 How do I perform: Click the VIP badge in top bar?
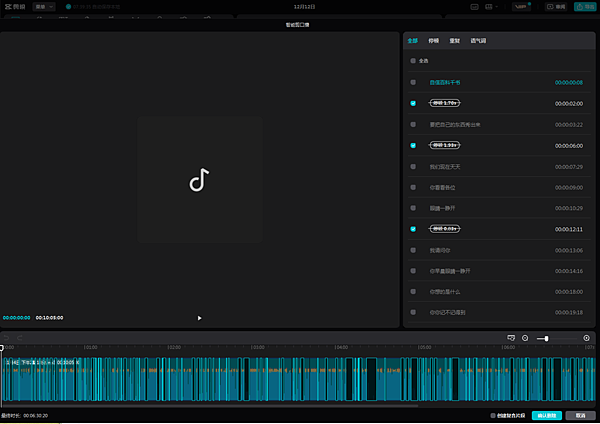click(521, 6)
